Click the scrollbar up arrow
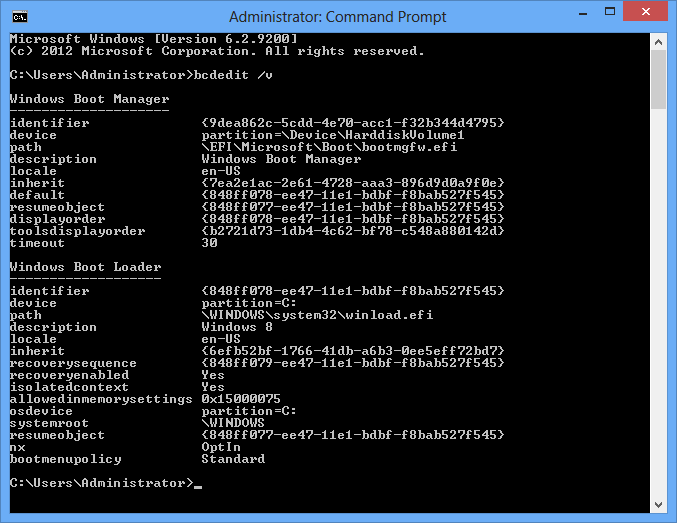 click(x=658, y=41)
